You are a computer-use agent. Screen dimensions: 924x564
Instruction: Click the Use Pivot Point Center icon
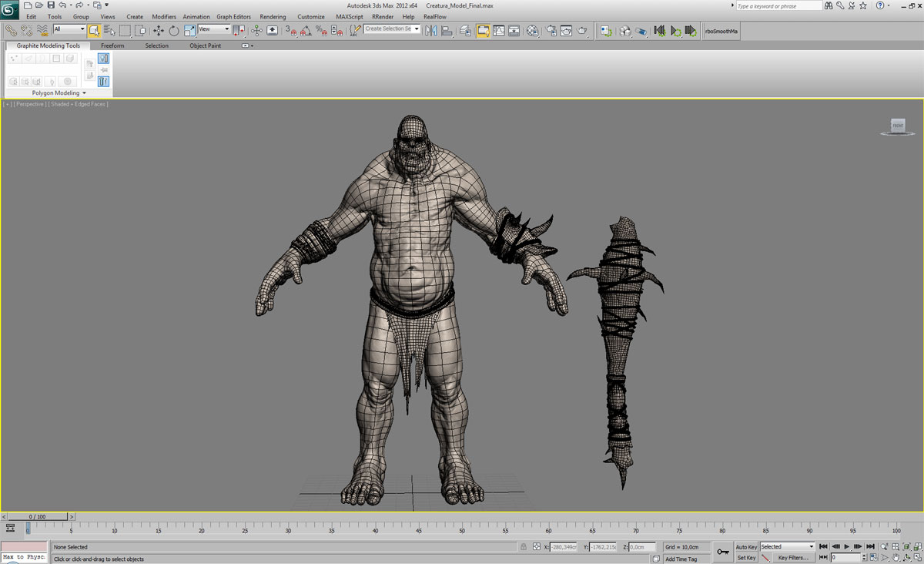pyautogui.click(x=239, y=31)
